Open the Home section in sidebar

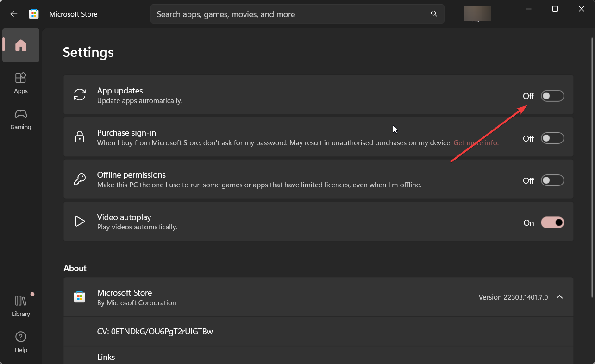pos(21,45)
